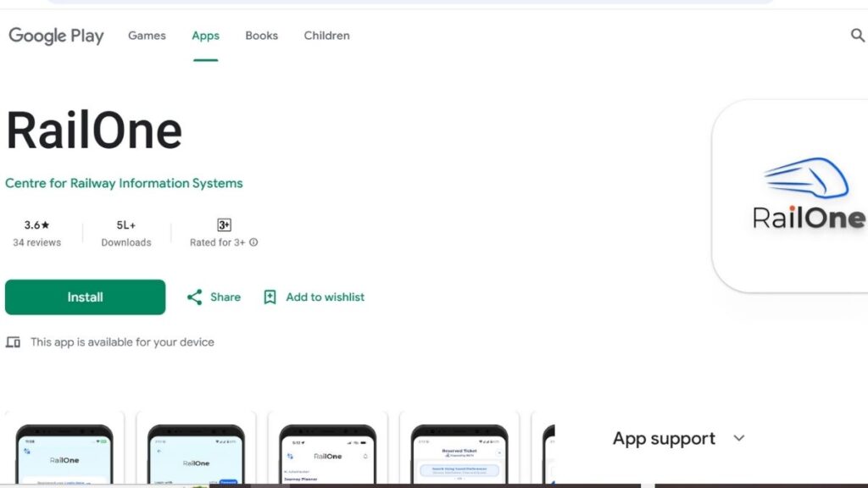Click the Google Play logo

click(56, 36)
